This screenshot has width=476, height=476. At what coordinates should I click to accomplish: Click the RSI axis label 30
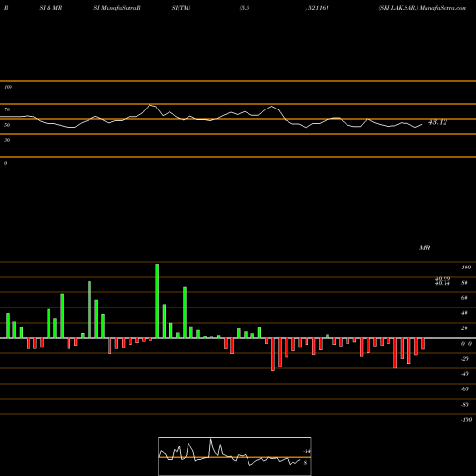point(7,140)
